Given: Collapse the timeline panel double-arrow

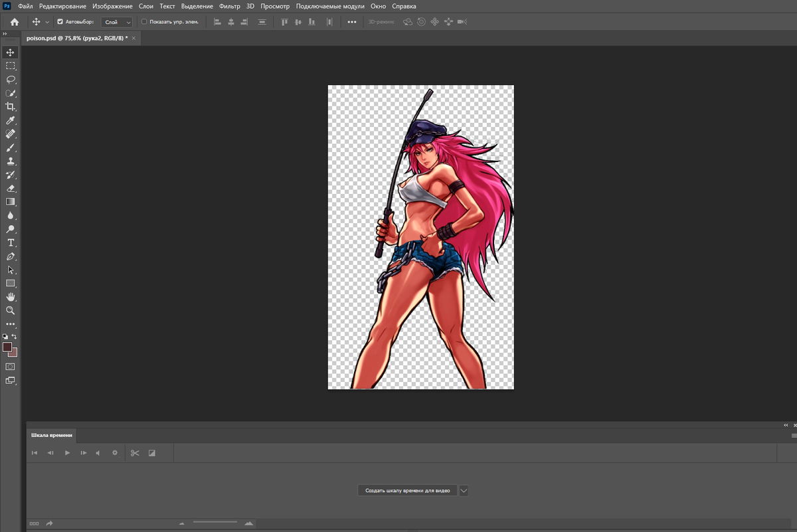Looking at the screenshot, I should click(x=786, y=425).
